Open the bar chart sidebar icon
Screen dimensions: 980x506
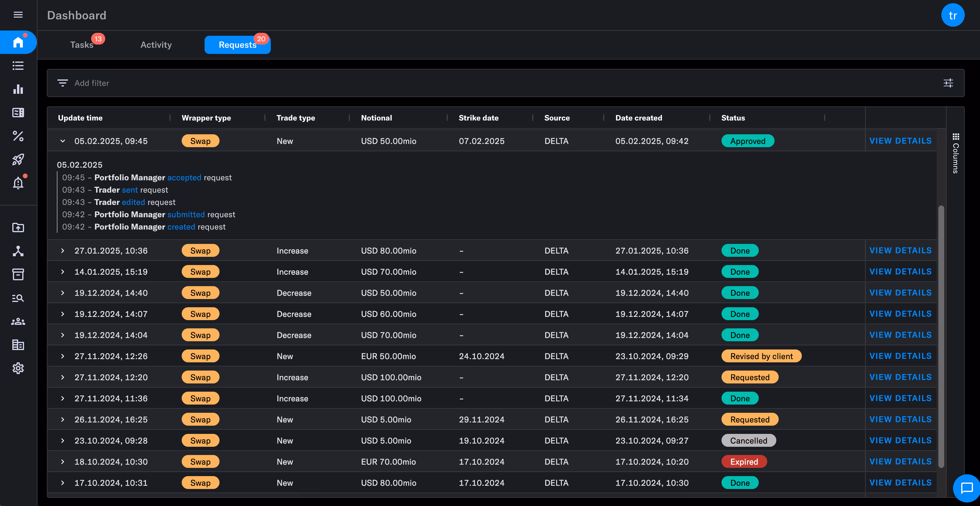(18, 89)
